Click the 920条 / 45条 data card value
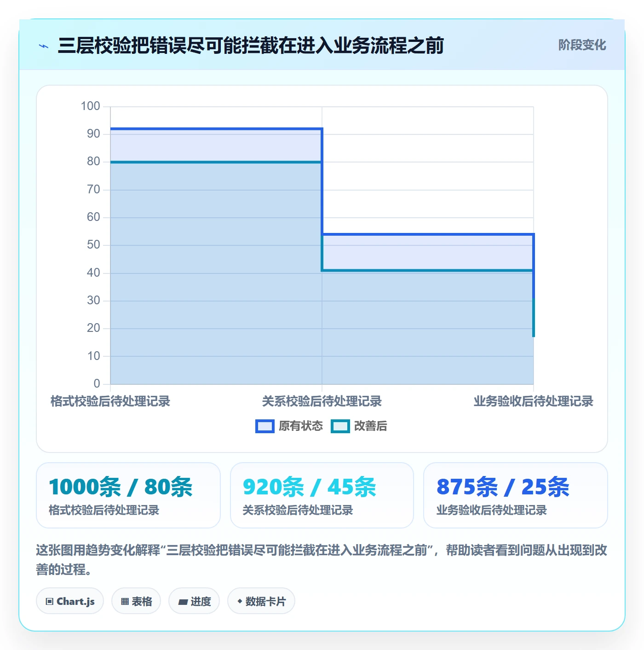The height and width of the screenshot is (650, 644). click(309, 487)
